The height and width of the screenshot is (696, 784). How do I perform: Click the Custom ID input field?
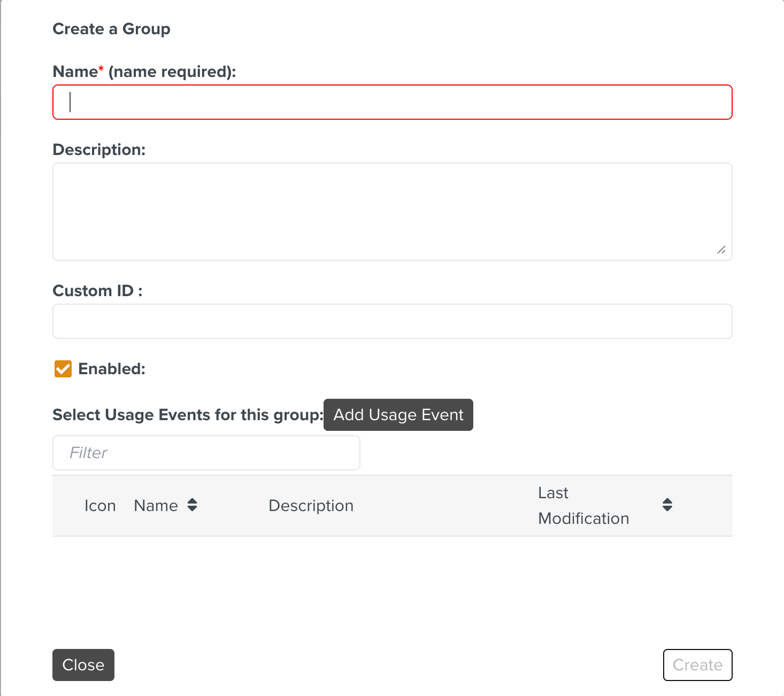pos(392,321)
